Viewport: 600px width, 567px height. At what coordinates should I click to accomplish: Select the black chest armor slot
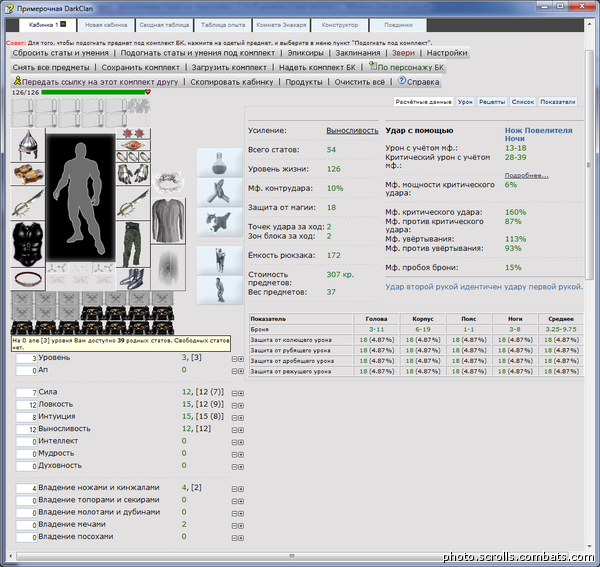[28, 244]
